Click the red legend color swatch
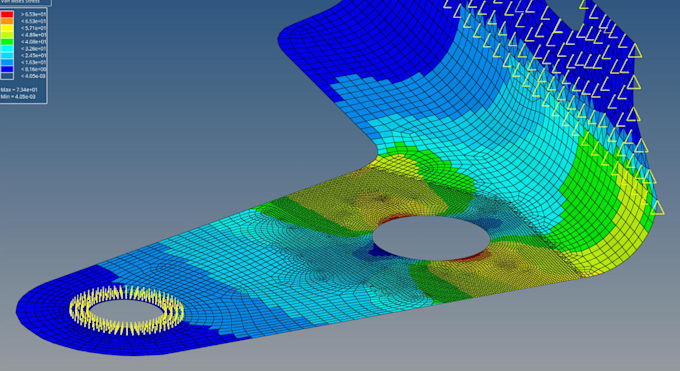Viewport: 680px width, 371px height. (7, 14)
